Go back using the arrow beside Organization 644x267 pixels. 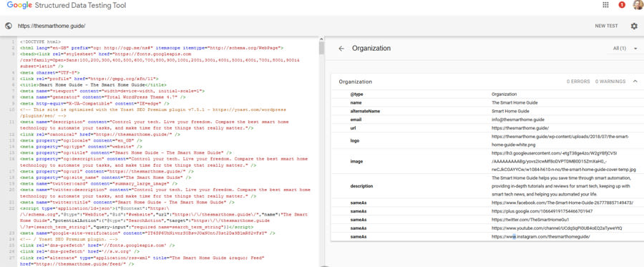click(x=341, y=49)
